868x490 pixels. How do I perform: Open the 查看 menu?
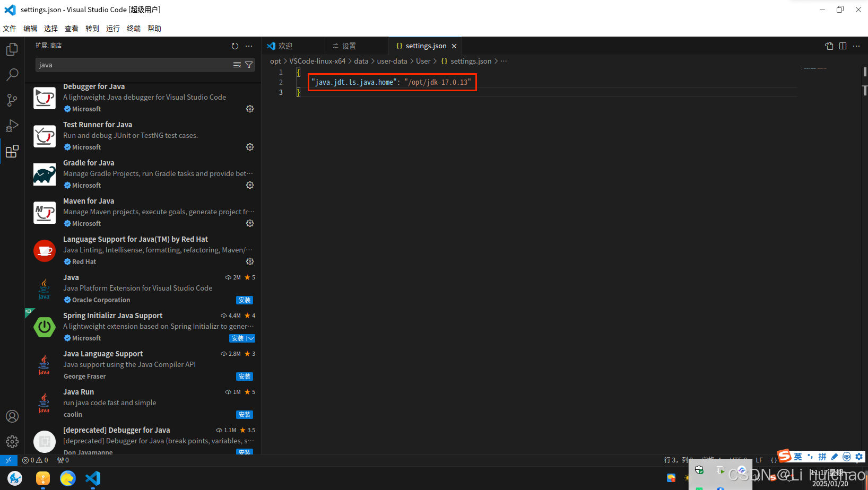tap(72, 29)
